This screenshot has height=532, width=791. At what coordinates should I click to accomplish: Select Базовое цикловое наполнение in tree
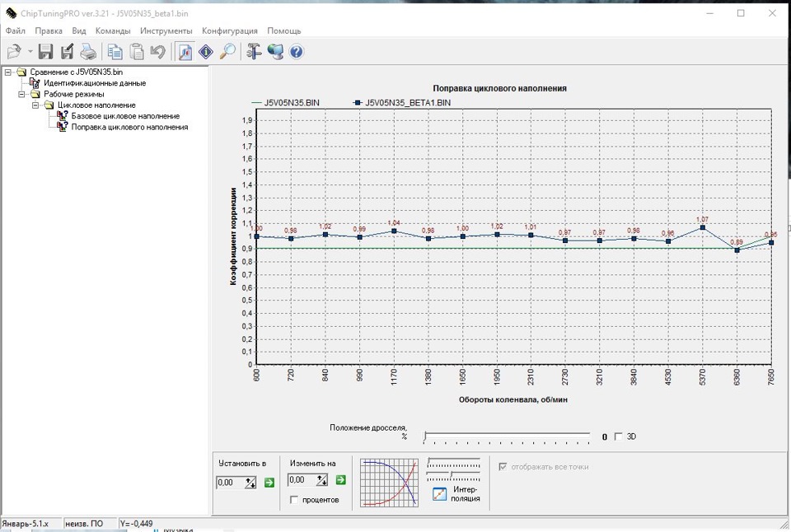click(124, 116)
